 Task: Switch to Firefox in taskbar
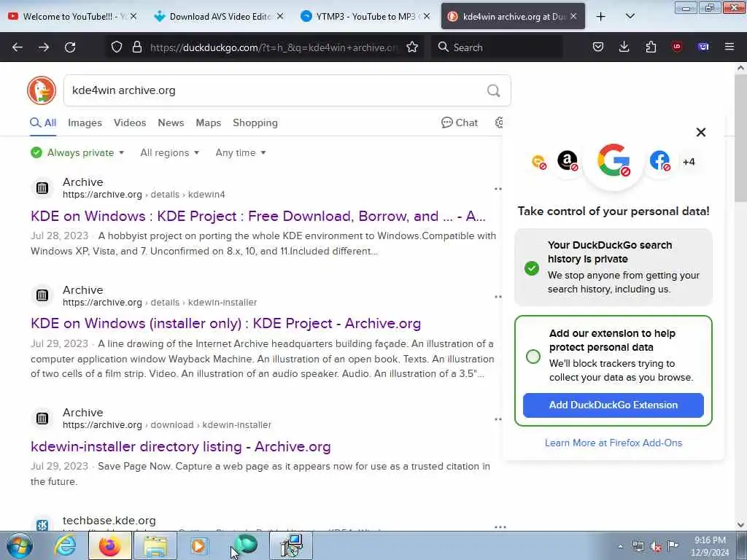(x=109, y=545)
